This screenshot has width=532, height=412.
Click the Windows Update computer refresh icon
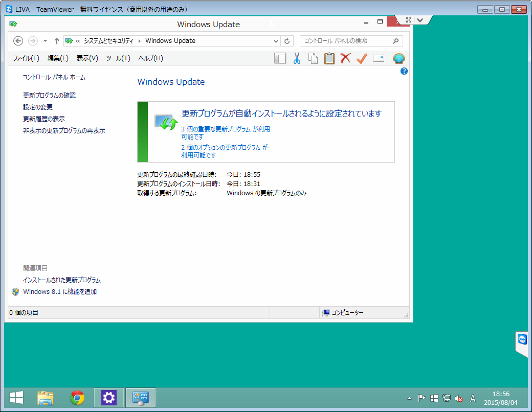tap(166, 122)
